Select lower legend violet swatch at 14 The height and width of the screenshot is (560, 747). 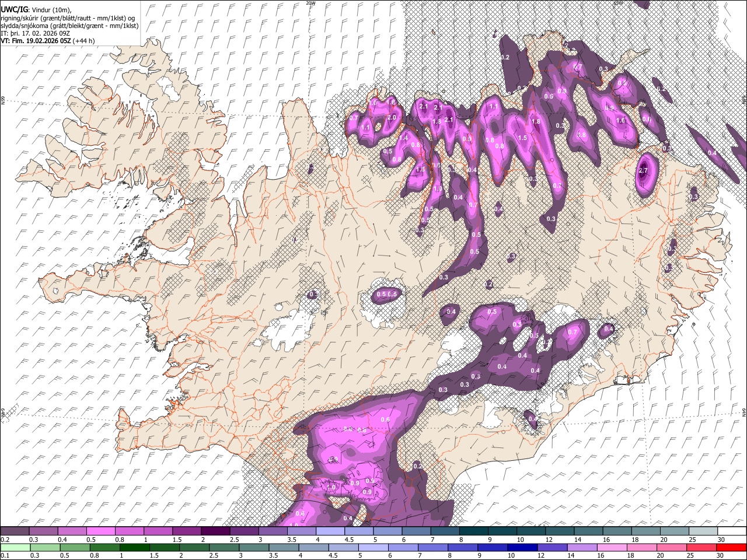[x=582, y=547]
